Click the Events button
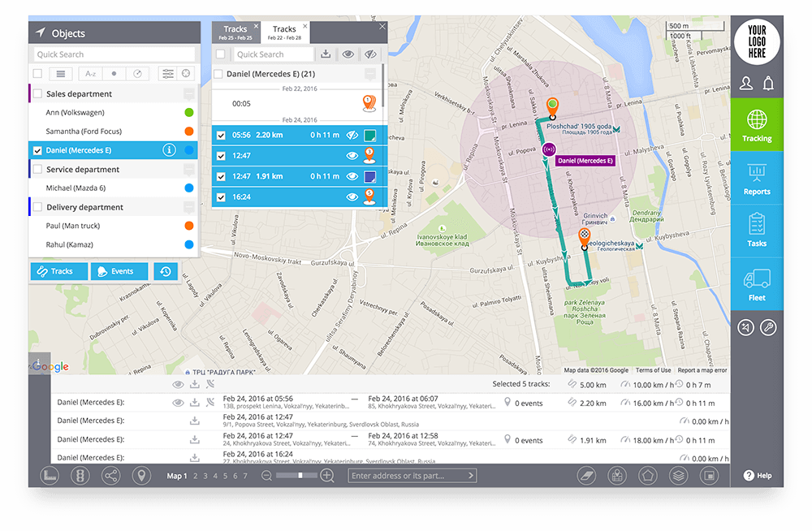The width and height of the screenshot is (812, 531). coord(119,270)
